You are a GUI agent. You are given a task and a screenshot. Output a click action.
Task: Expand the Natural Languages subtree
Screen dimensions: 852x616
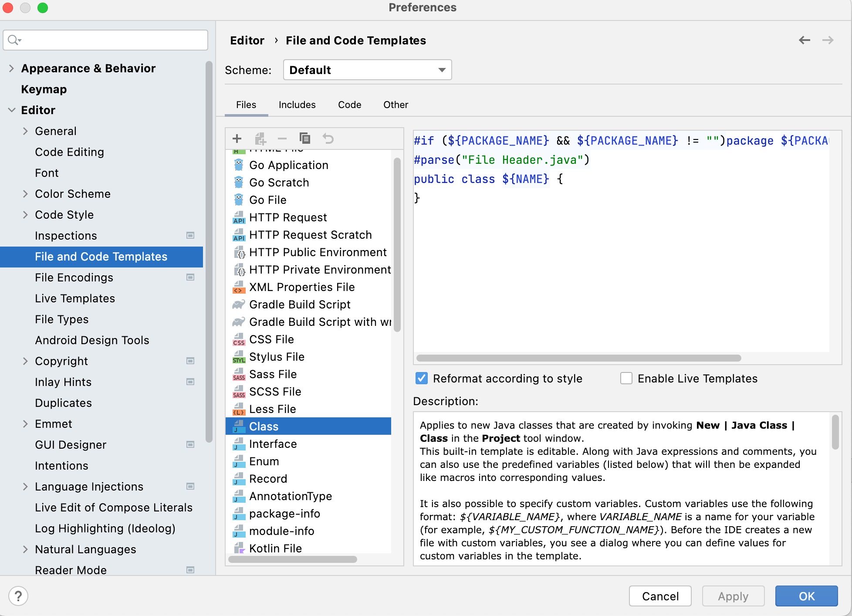(25, 549)
